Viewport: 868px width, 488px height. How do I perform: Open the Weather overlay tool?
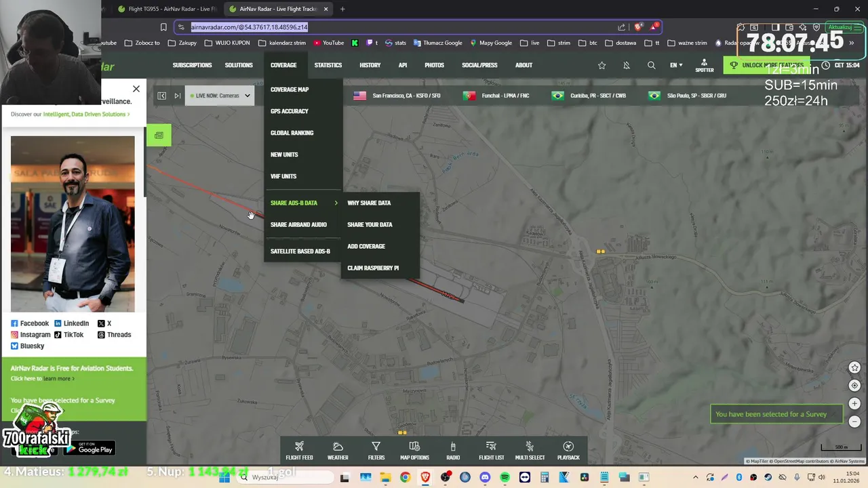pyautogui.click(x=338, y=451)
